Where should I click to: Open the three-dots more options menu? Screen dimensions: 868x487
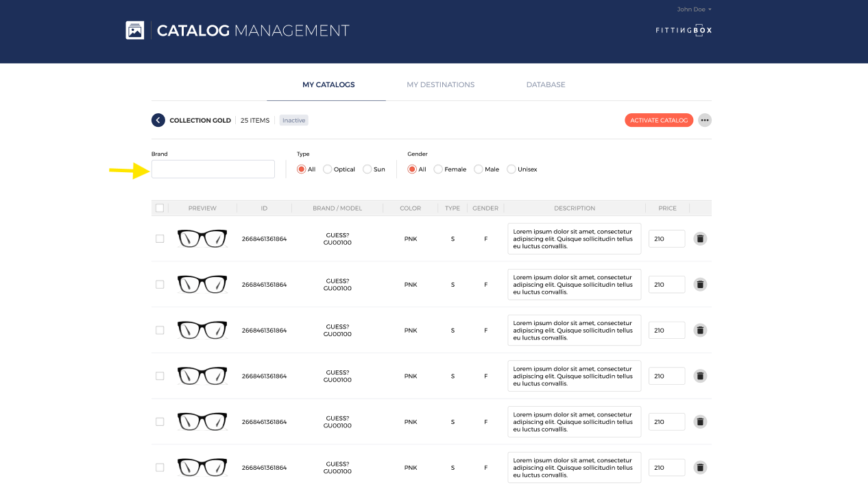pyautogui.click(x=704, y=120)
